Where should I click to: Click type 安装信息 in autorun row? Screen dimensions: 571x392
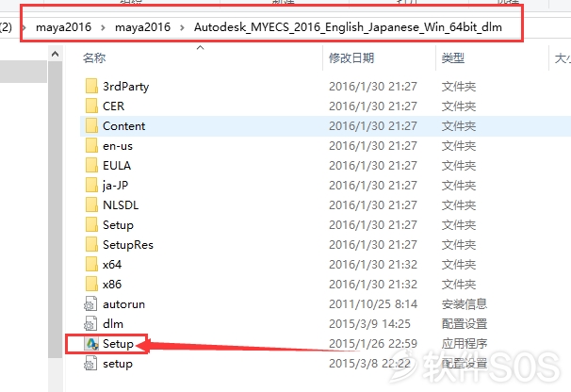[465, 303]
